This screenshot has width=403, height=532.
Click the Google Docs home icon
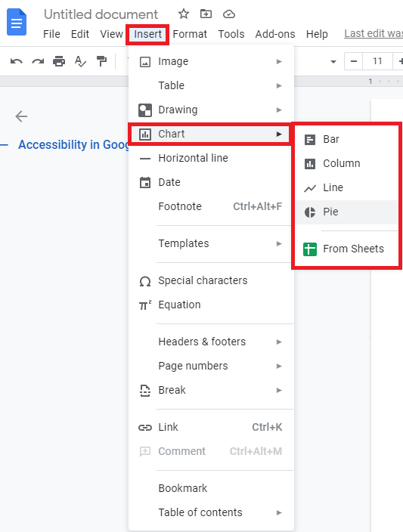[17, 22]
